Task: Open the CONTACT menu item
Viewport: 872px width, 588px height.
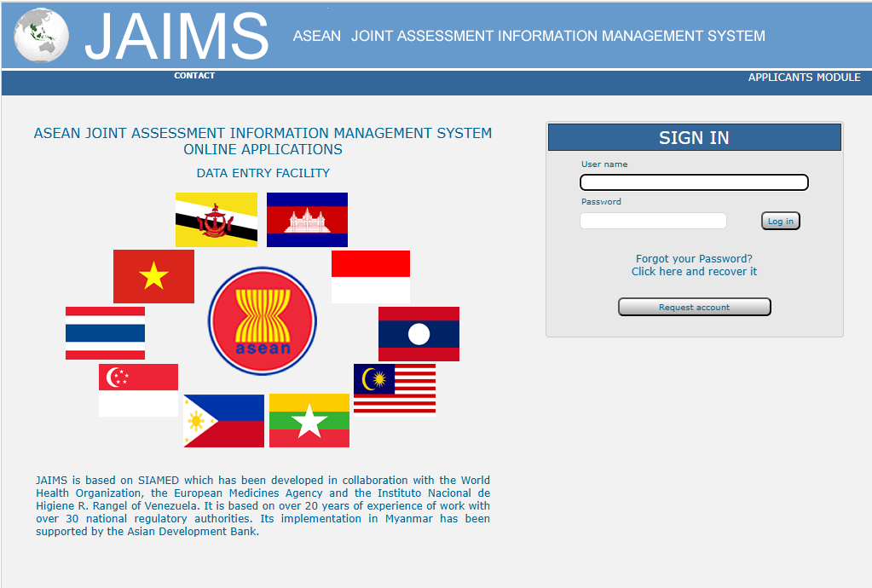Action: [x=194, y=76]
